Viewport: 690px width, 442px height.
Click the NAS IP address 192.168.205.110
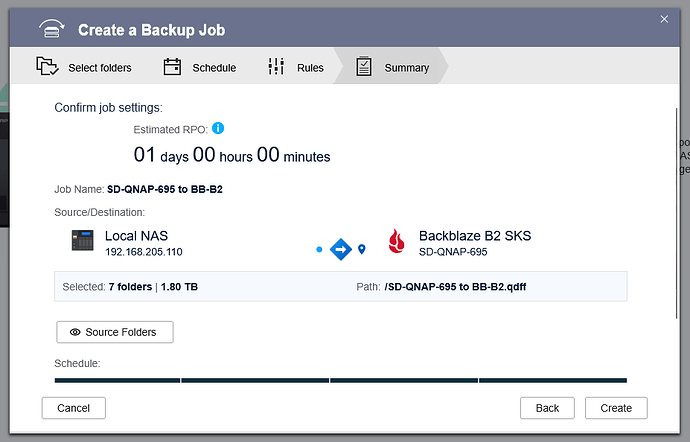coord(144,252)
